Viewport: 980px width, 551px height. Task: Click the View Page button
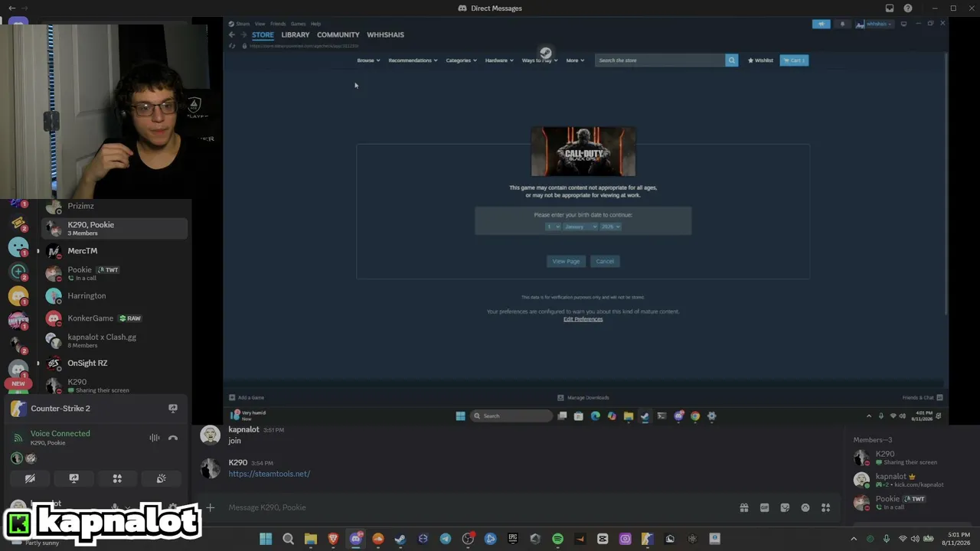pyautogui.click(x=566, y=261)
